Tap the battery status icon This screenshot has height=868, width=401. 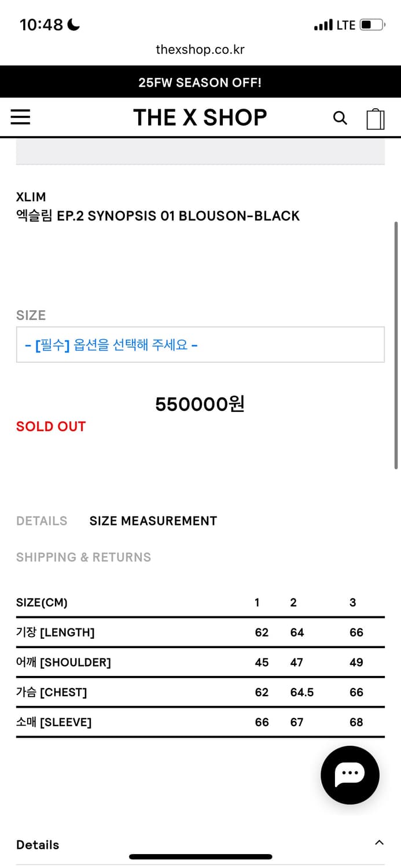(372, 25)
